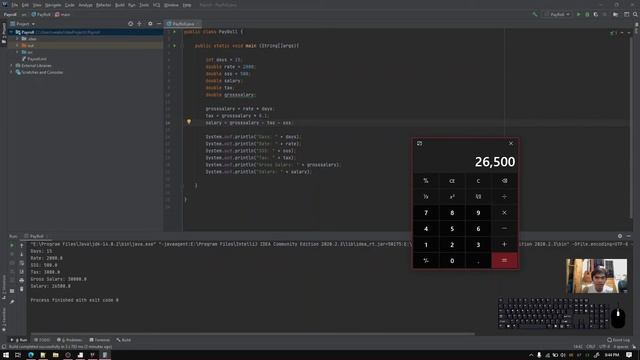The image size is (640, 360).
Task: Click the print icon in Run console
Action: [x=22, y=280]
